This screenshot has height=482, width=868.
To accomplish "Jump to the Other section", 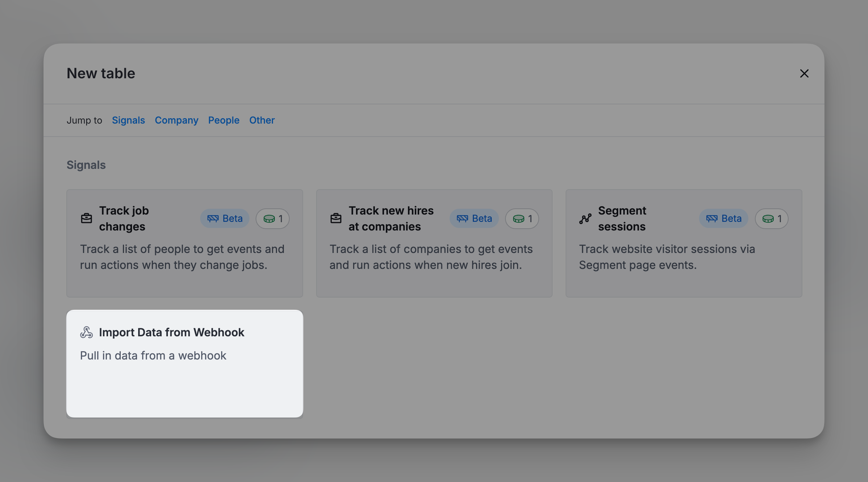I will coord(262,120).
